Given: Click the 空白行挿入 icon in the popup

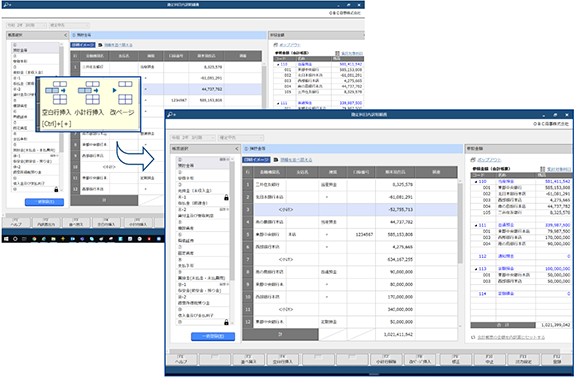Looking at the screenshot, I should point(56,93).
